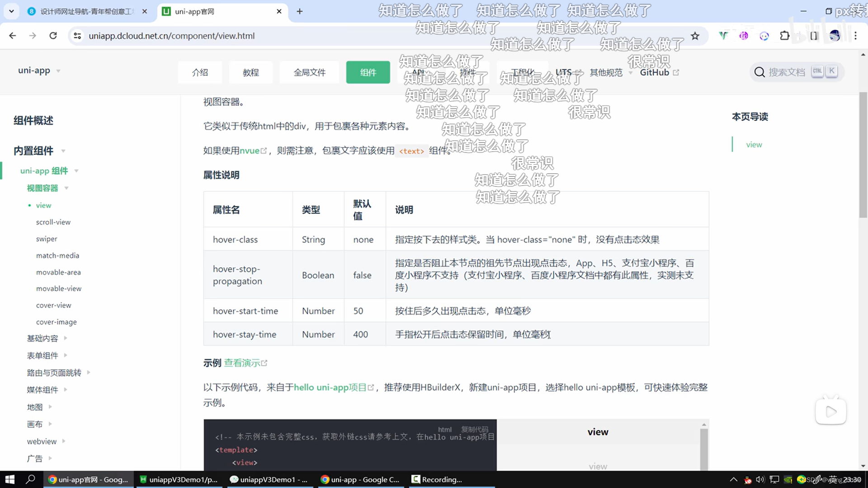The width and height of the screenshot is (868, 488).
Task: Click the 搜索文档 search box
Action: (x=796, y=72)
